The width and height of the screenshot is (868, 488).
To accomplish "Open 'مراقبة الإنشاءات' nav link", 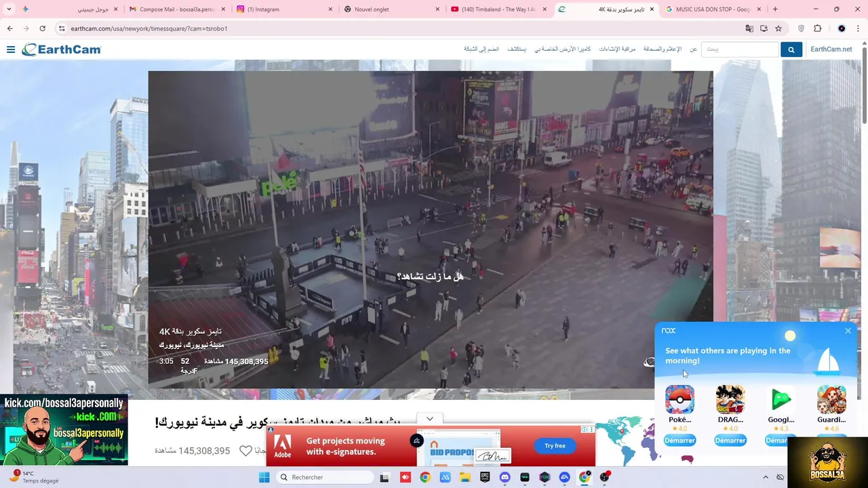I will pyautogui.click(x=617, y=49).
